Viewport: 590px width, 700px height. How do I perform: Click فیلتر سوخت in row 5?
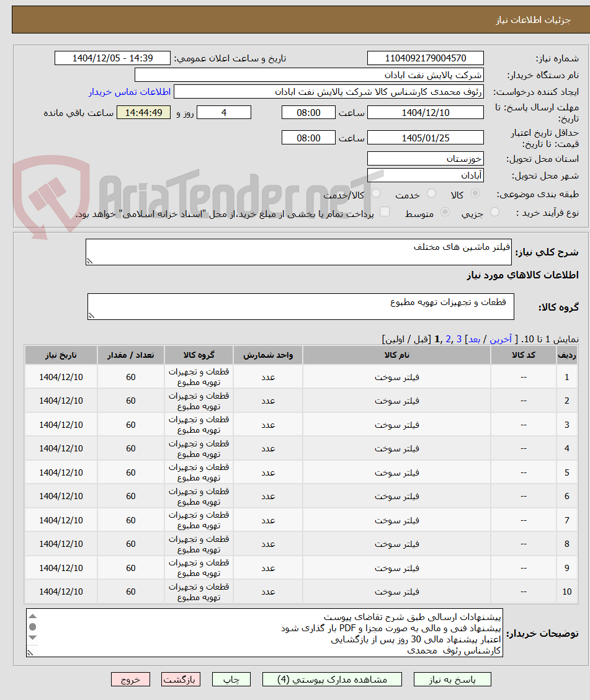[x=396, y=472]
